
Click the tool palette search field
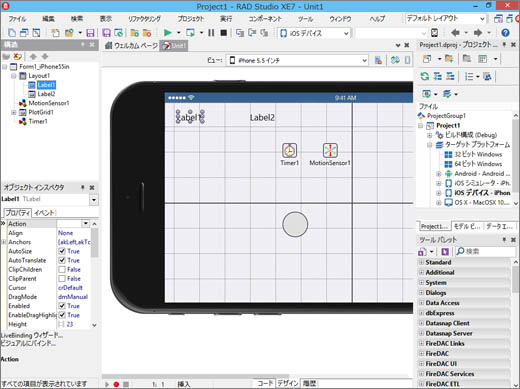coord(485,251)
